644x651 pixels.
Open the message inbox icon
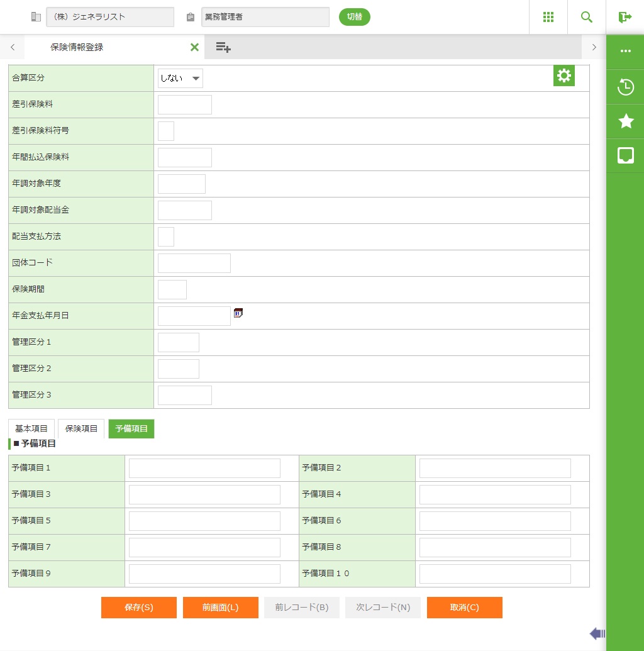click(625, 155)
